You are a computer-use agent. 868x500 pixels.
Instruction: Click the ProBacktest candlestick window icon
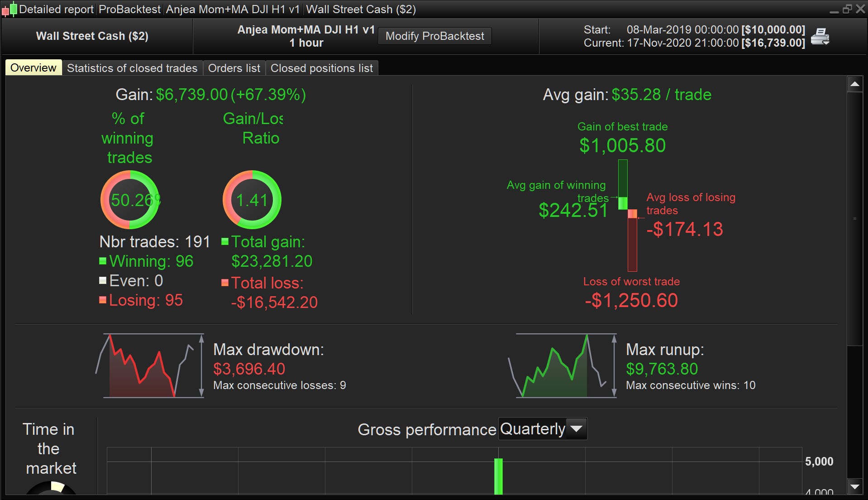(10, 9)
